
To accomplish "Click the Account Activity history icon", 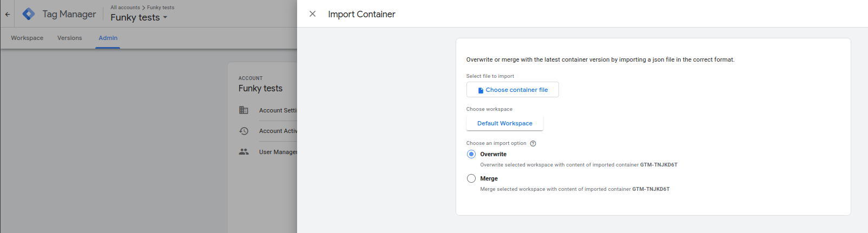I will [x=244, y=131].
